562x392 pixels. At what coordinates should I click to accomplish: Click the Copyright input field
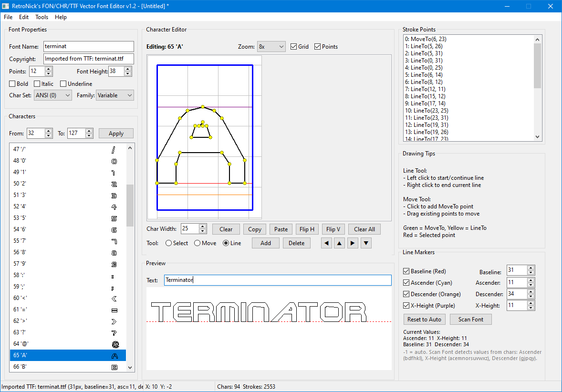pyautogui.click(x=89, y=59)
